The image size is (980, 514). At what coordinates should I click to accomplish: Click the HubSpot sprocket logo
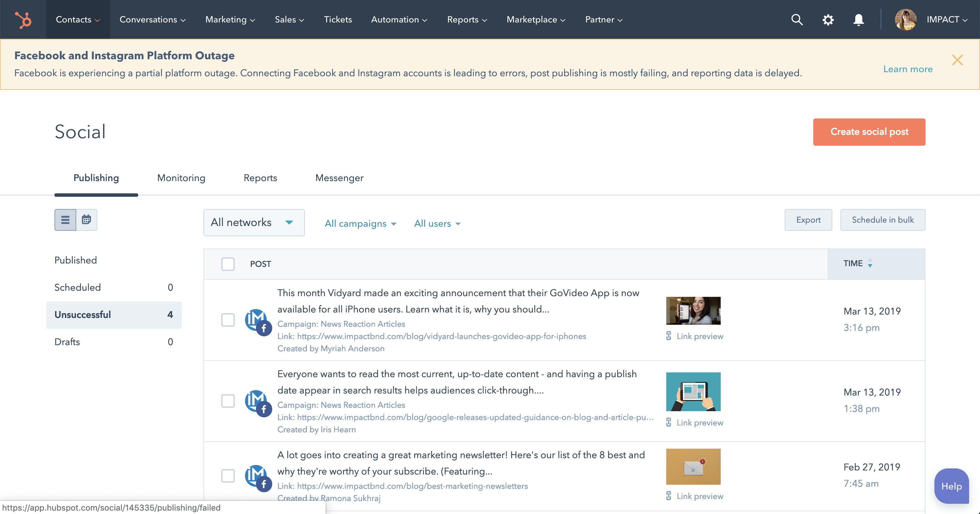coord(23,20)
